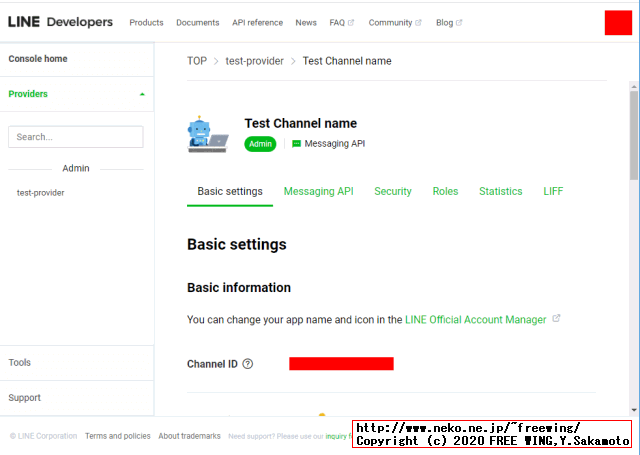Open the Statistics tab
The height and width of the screenshot is (455, 640).
(500, 191)
